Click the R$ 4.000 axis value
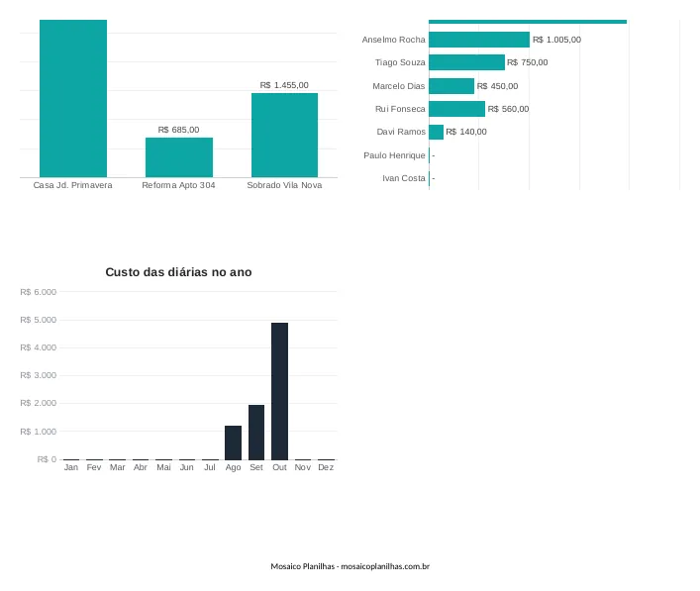The width and height of the screenshot is (700, 591). [39, 347]
